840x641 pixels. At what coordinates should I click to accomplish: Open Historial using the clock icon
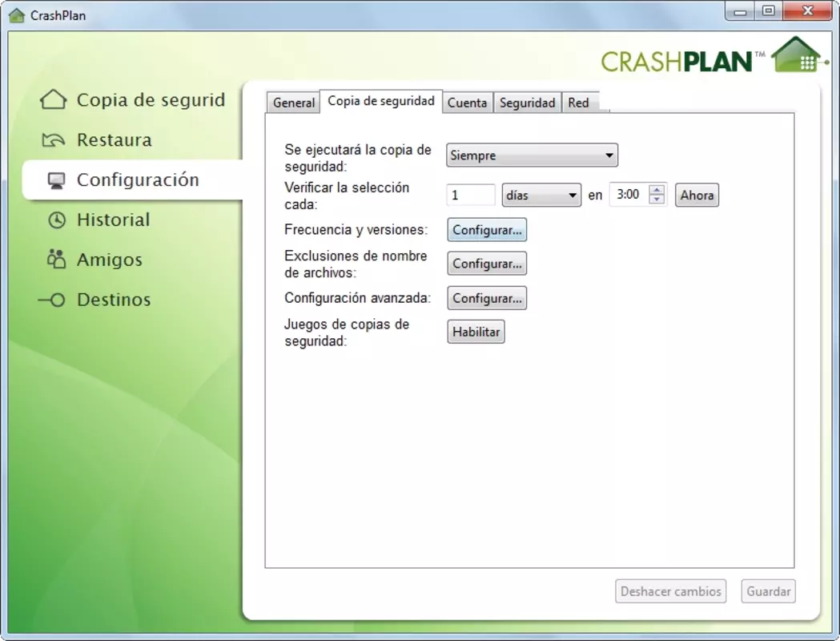click(57, 220)
